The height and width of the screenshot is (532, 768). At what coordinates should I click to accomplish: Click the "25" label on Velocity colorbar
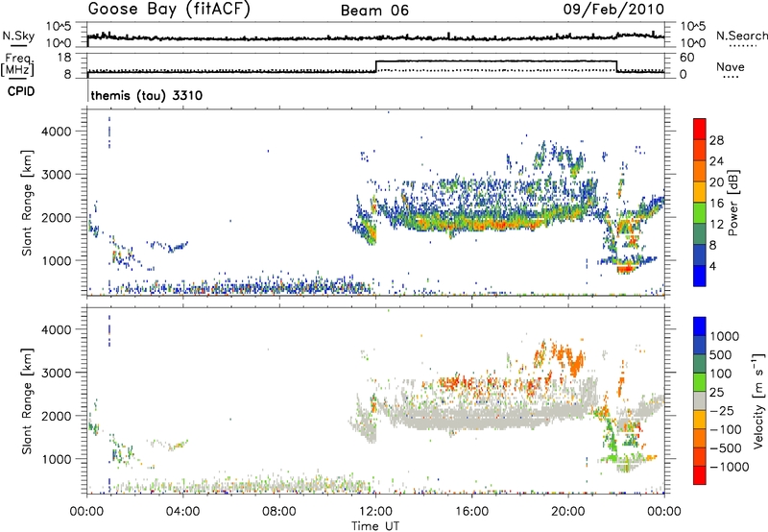pyautogui.click(x=716, y=393)
